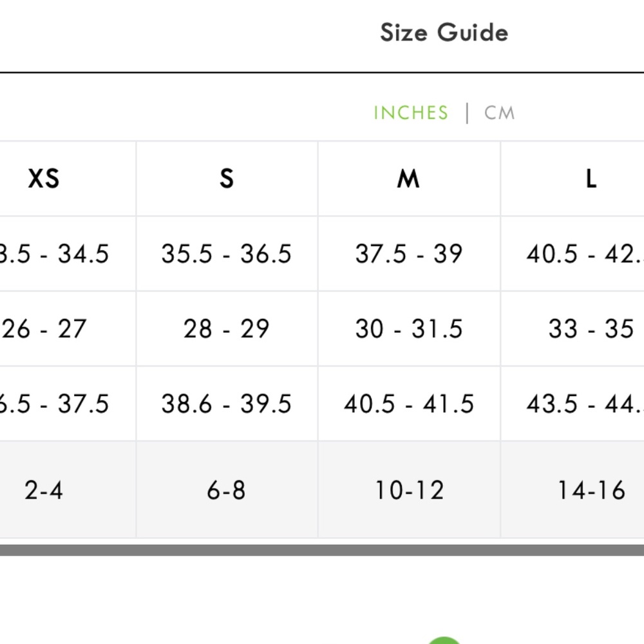Click the green circle button at bottom

pyautogui.click(x=444, y=641)
